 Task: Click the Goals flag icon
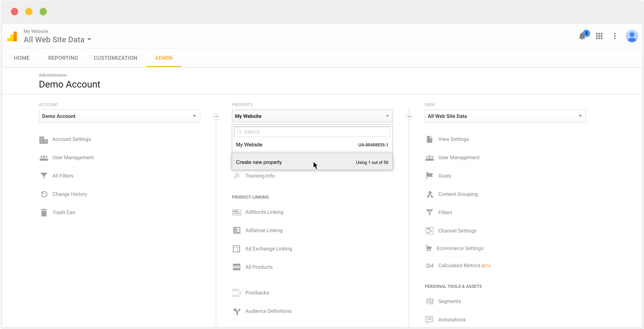(x=429, y=176)
